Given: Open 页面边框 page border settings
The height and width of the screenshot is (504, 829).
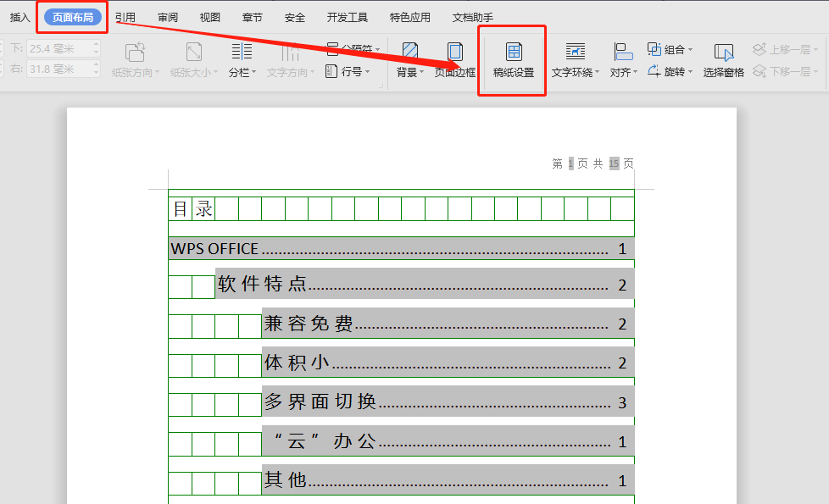Looking at the screenshot, I should coord(454,60).
